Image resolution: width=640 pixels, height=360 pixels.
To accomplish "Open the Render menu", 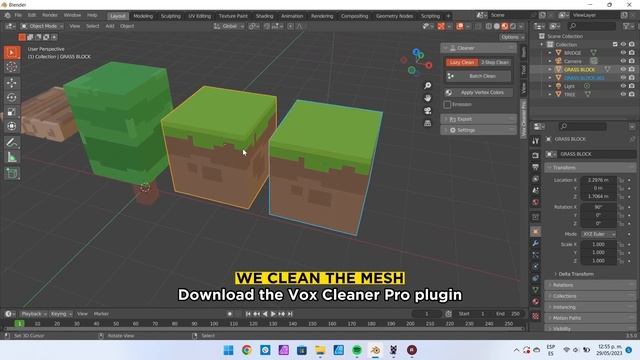I will (x=50, y=16).
